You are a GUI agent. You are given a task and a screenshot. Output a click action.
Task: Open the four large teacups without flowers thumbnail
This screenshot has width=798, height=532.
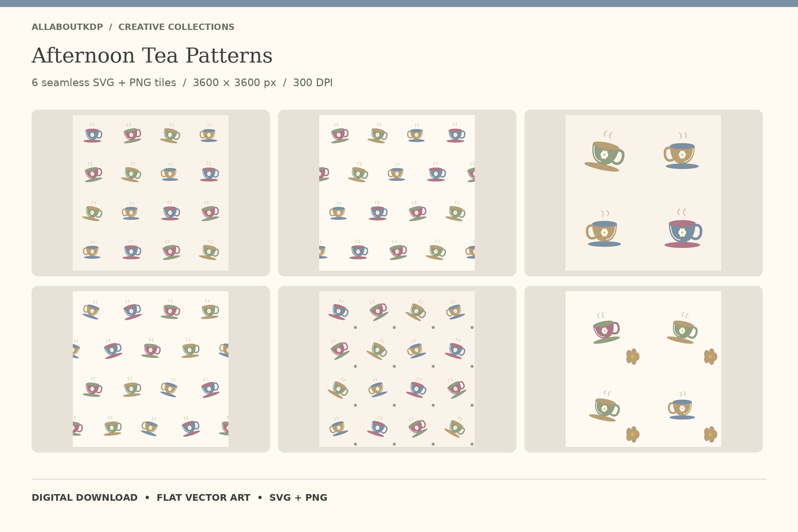643,193
